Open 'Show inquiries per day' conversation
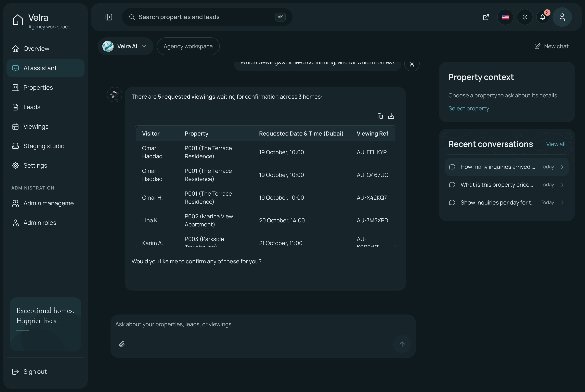 coord(507,202)
